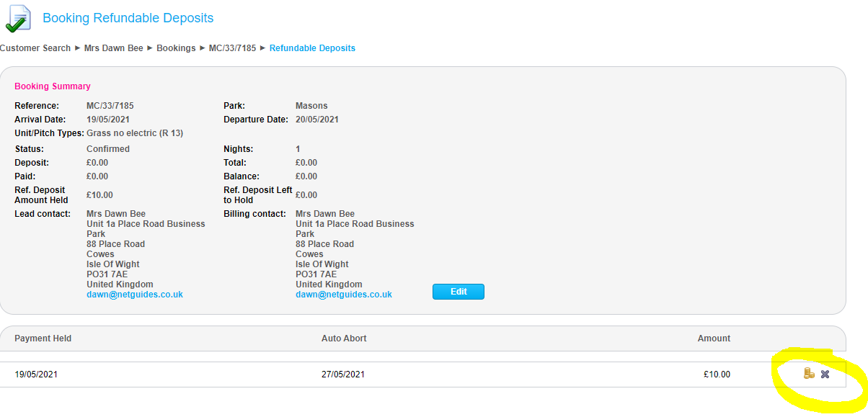The image size is (868, 417).
Task: Select the 19/05/2021 payment held cell
Action: click(36, 375)
